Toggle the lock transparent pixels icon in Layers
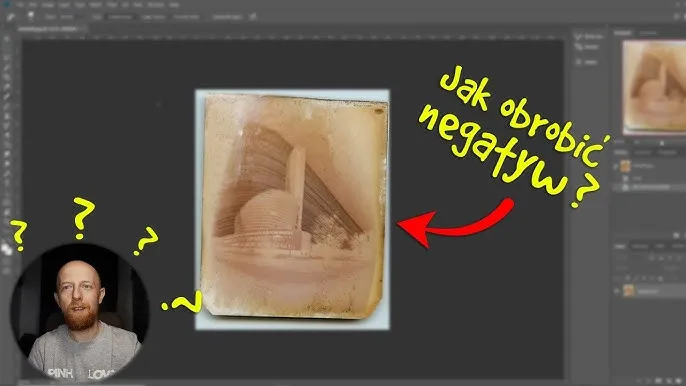Image resolution: width=686 pixels, height=386 pixels. click(628, 278)
